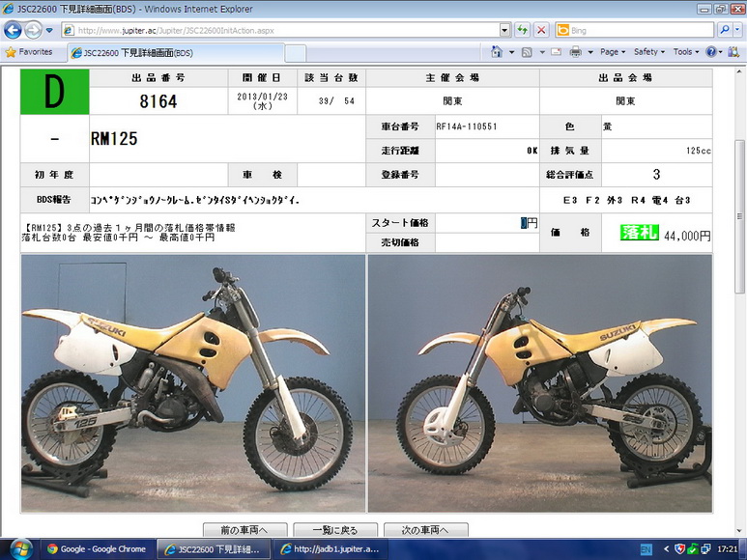
Task: Click the scrollbar up arrow
Action: pyautogui.click(x=741, y=72)
